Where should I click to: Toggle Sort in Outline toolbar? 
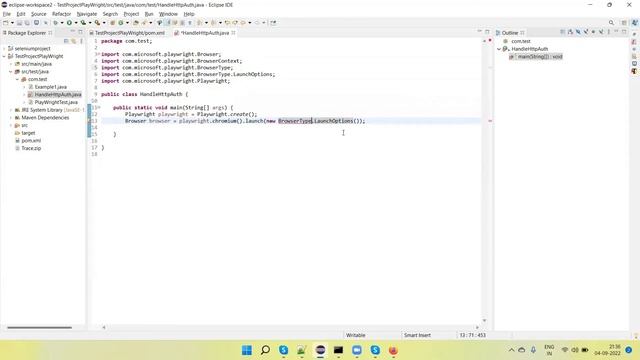pyautogui.click(x=571, y=32)
